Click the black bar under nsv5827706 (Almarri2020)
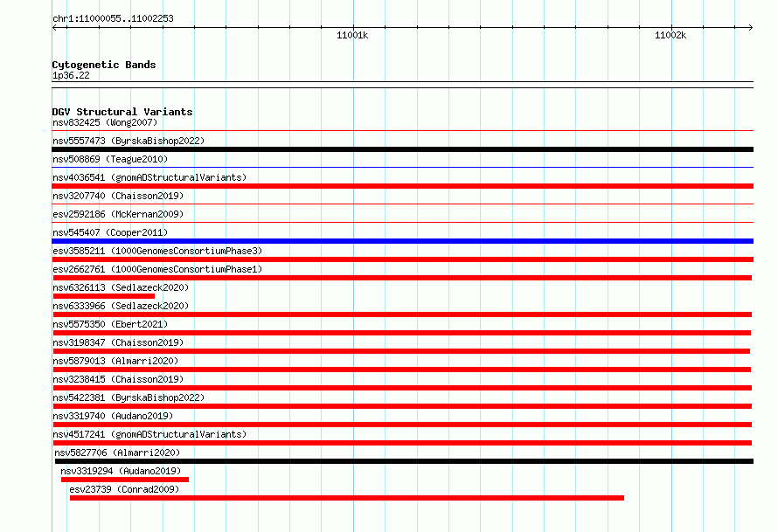Image resolution: width=778 pixels, height=532 pixels. tap(405, 461)
